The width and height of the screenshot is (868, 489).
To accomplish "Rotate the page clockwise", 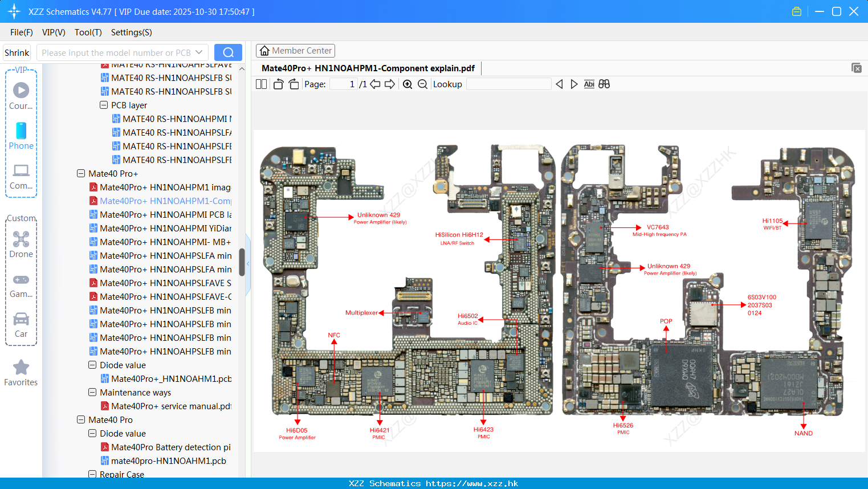I will (x=294, y=84).
